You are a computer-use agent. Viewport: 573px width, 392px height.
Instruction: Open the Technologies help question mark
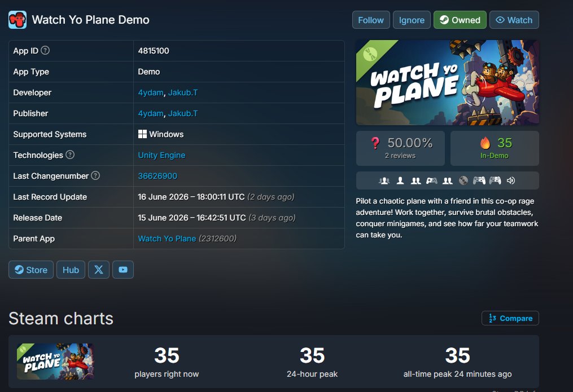pyautogui.click(x=70, y=155)
